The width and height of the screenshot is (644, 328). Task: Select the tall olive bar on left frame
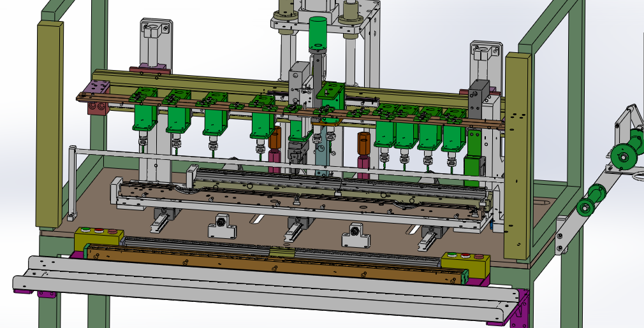49,124
